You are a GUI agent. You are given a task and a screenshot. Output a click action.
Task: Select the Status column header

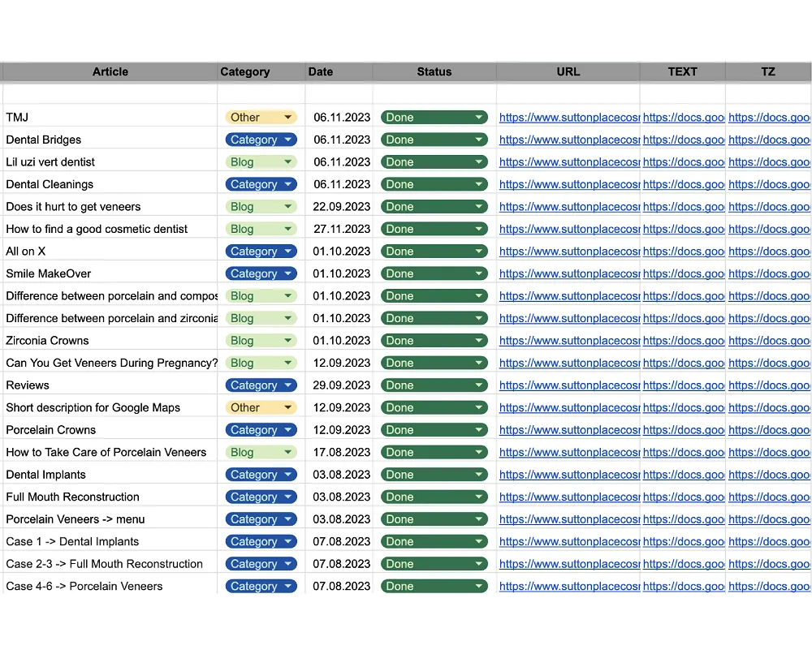pos(434,71)
